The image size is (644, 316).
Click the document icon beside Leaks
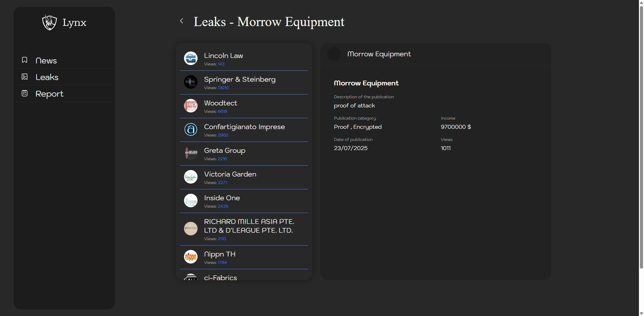click(x=25, y=77)
